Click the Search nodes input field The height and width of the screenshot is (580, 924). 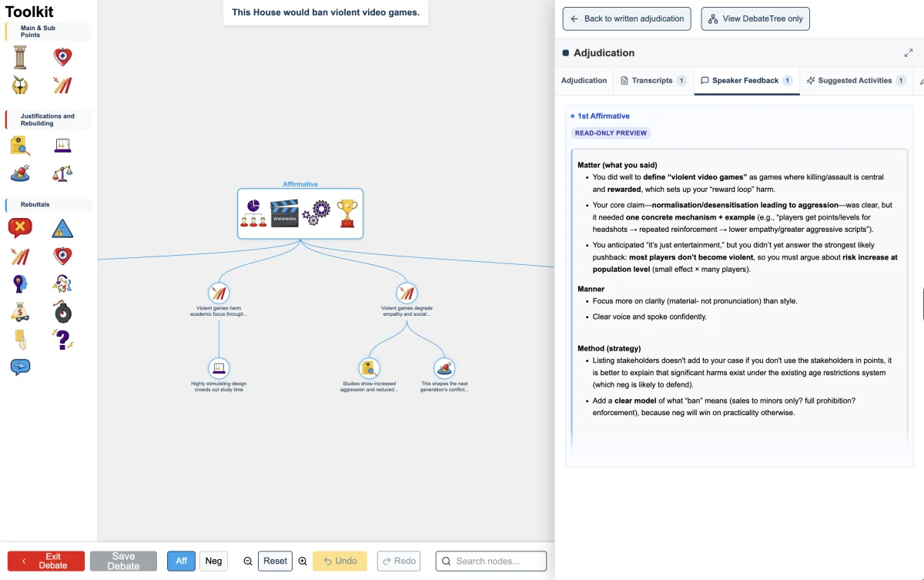tap(491, 561)
